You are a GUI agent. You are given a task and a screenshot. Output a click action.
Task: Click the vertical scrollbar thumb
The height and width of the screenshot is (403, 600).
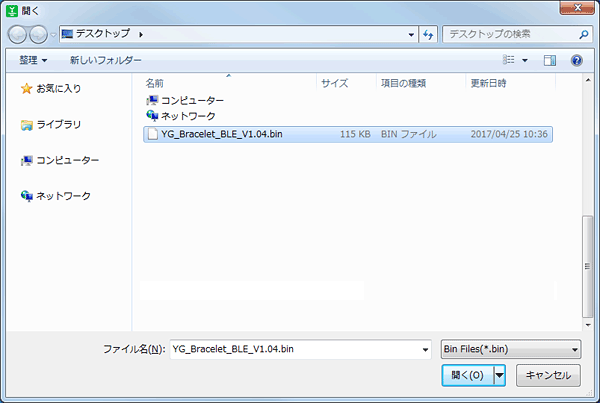coord(587,267)
